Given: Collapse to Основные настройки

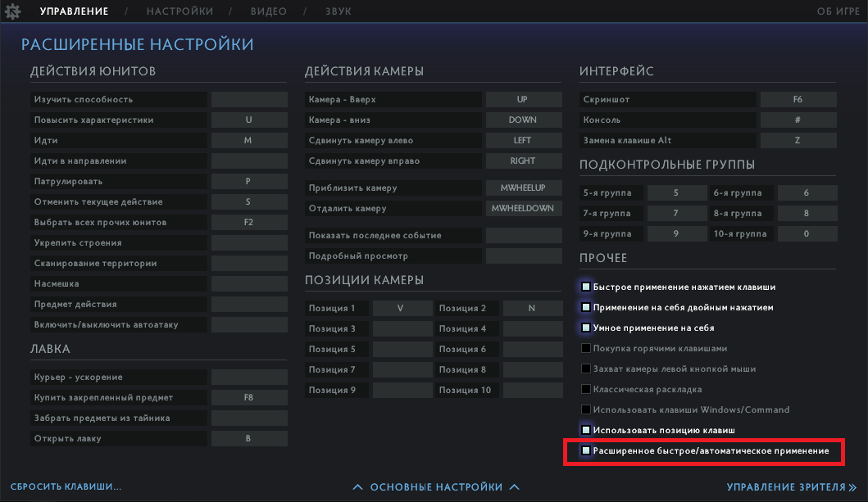Looking at the screenshot, I should pyautogui.click(x=436, y=487).
